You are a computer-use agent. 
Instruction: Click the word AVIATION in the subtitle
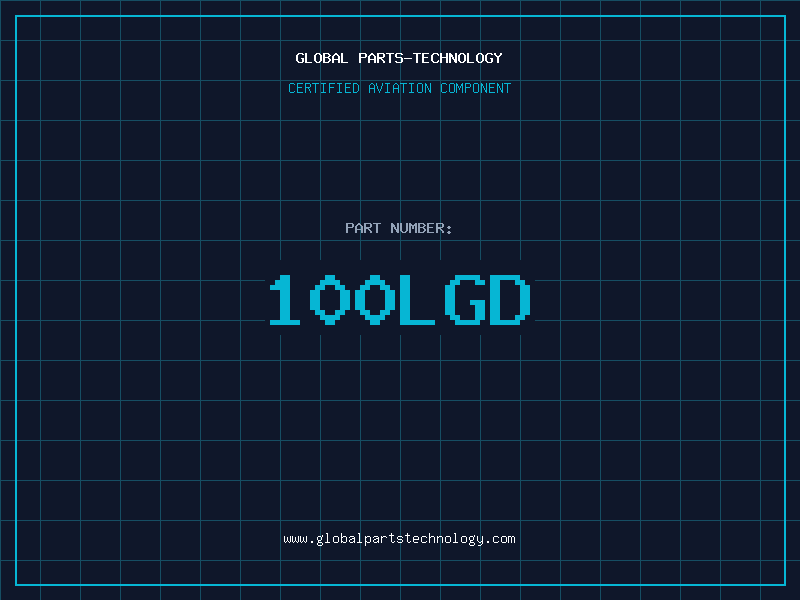pyautogui.click(x=400, y=89)
